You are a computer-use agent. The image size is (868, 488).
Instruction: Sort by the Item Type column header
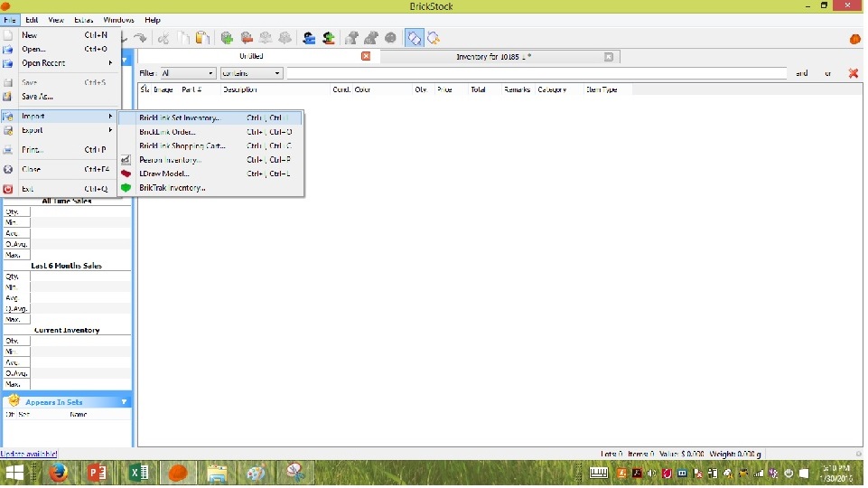point(607,89)
